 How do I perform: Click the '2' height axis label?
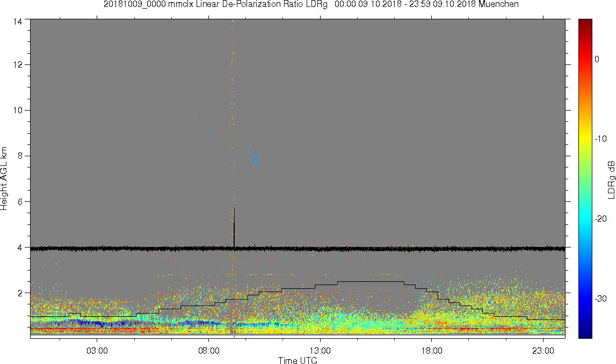20,293
